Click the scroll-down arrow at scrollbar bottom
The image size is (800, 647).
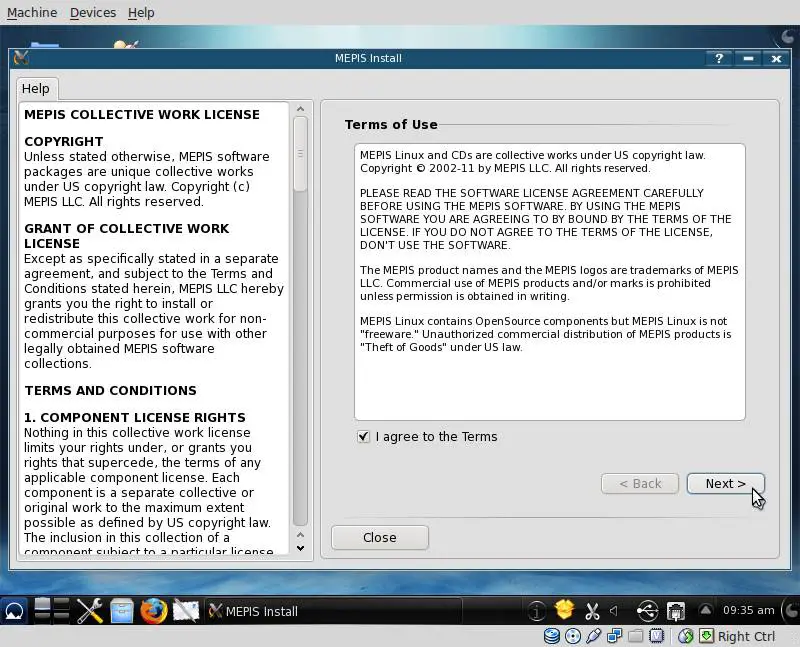301,549
